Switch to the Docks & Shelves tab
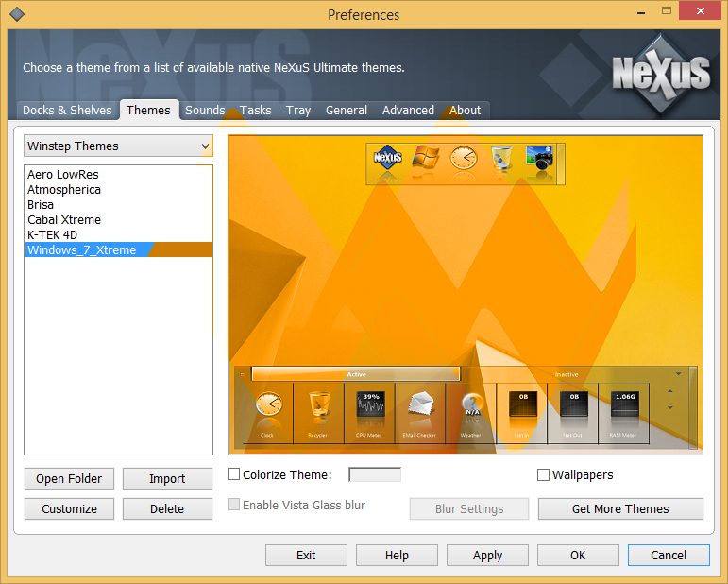This screenshot has width=728, height=584. 67,111
